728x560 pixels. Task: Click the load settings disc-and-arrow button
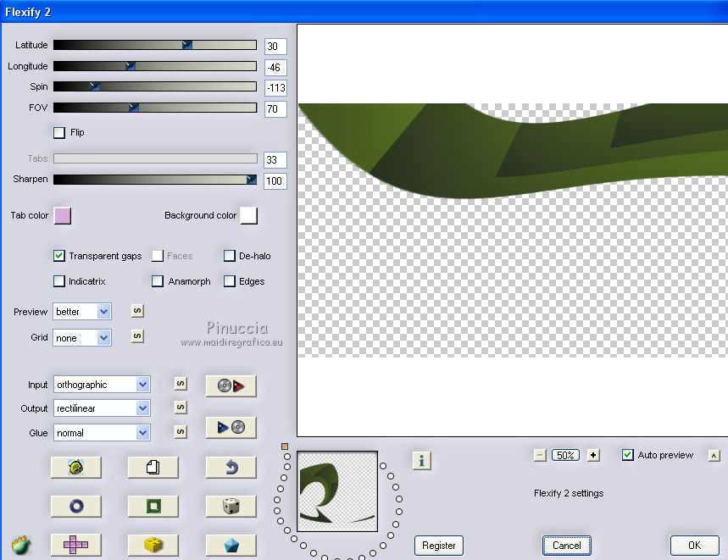click(x=231, y=386)
